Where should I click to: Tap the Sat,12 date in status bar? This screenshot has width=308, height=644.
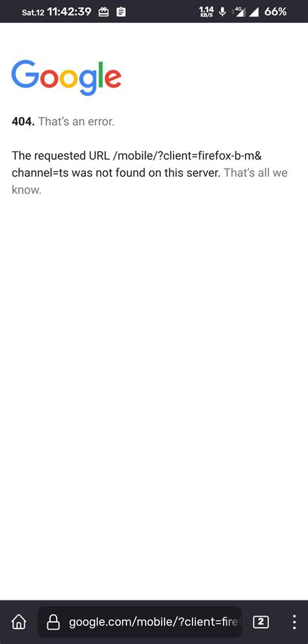coord(34,12)
